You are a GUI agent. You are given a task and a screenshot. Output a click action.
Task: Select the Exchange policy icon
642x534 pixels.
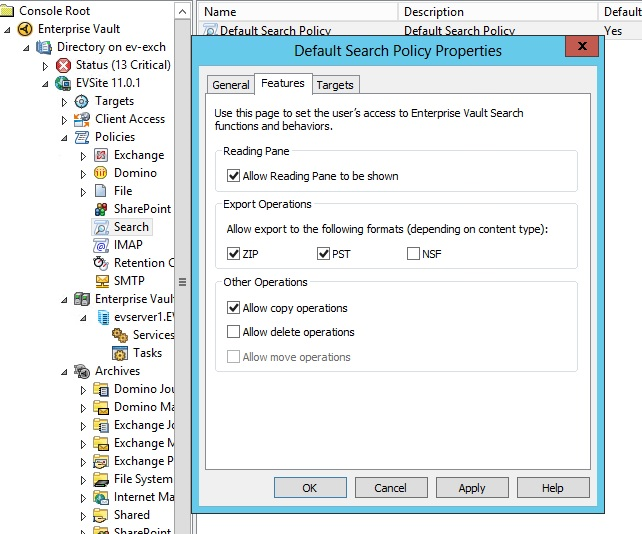coord(101,155)
